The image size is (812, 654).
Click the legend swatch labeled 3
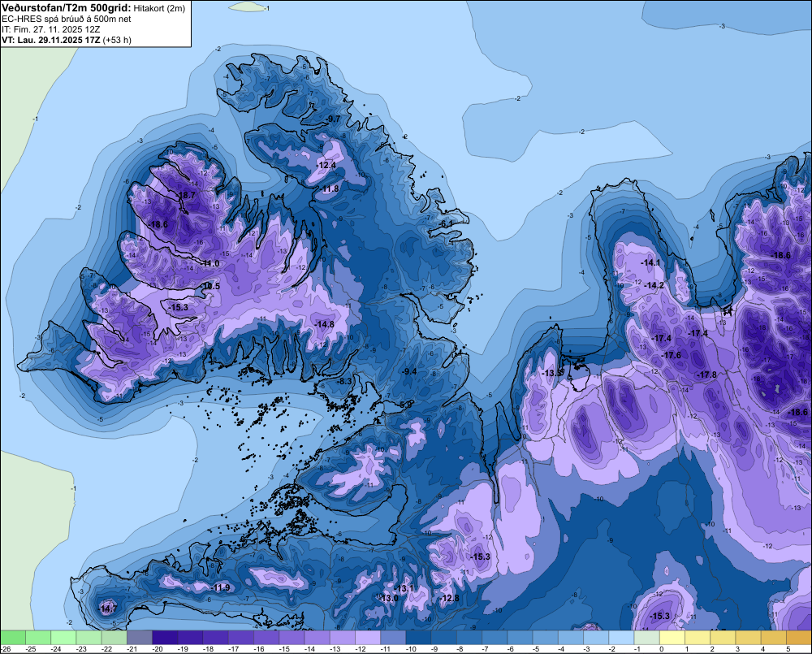(749, 638)
